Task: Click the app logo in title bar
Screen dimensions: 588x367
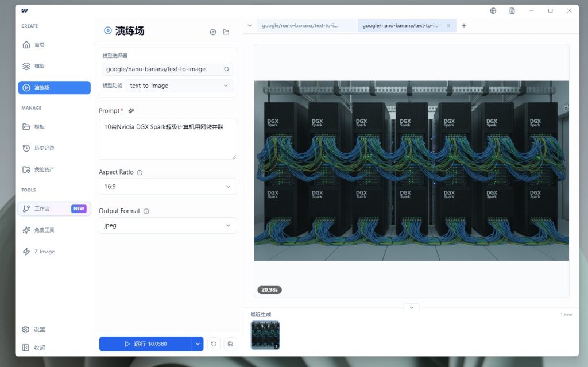Action: coord(25,10)
